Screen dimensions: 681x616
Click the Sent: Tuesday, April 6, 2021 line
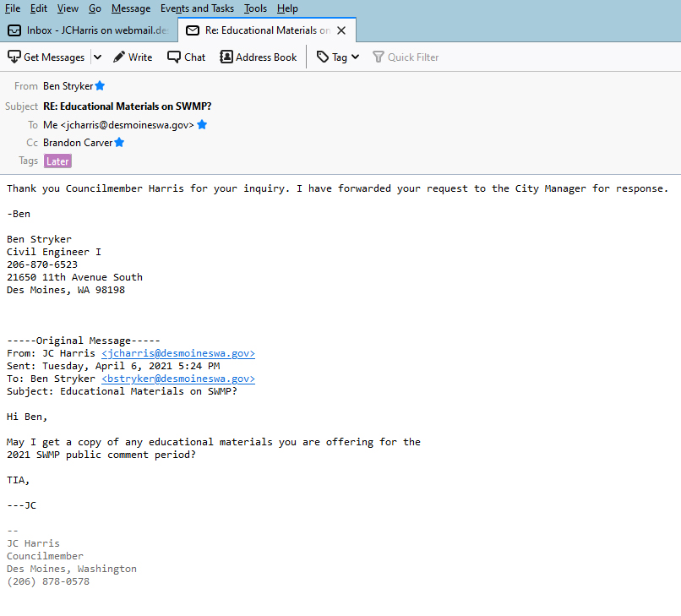coord(113,366)
